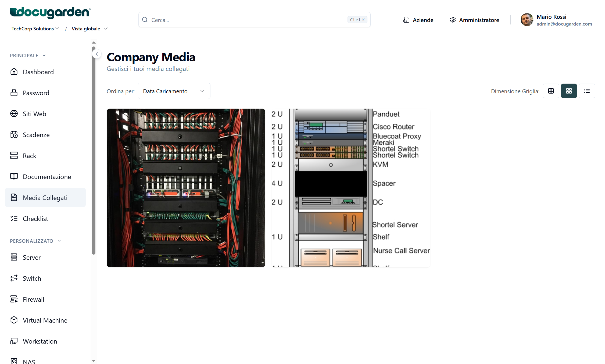This screenshot has height=364, width=605.
Task: Click the Aziende building icon
Action: [x=406, y=20]
